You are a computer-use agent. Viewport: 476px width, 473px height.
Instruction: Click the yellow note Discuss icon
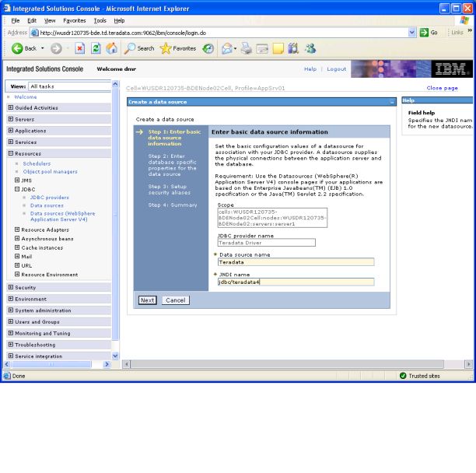[x=278, y=48]
